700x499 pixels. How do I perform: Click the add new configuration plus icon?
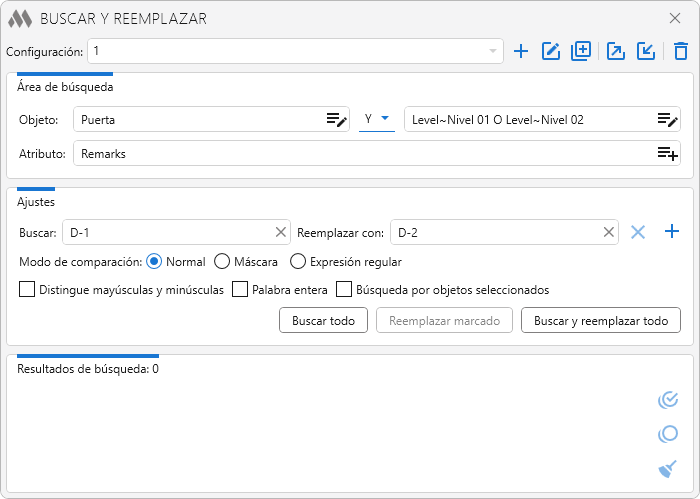[x=521, y=52]
